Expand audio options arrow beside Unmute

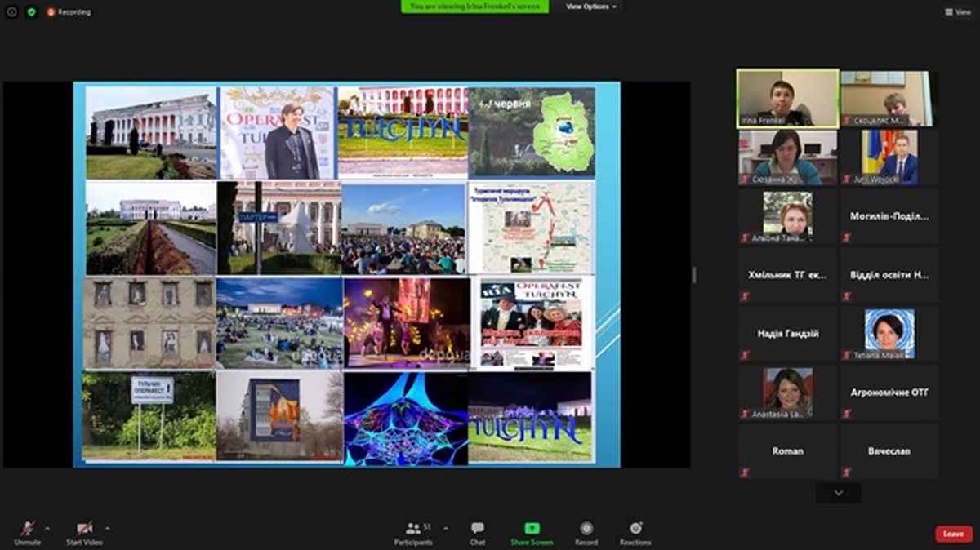(47, 528)
